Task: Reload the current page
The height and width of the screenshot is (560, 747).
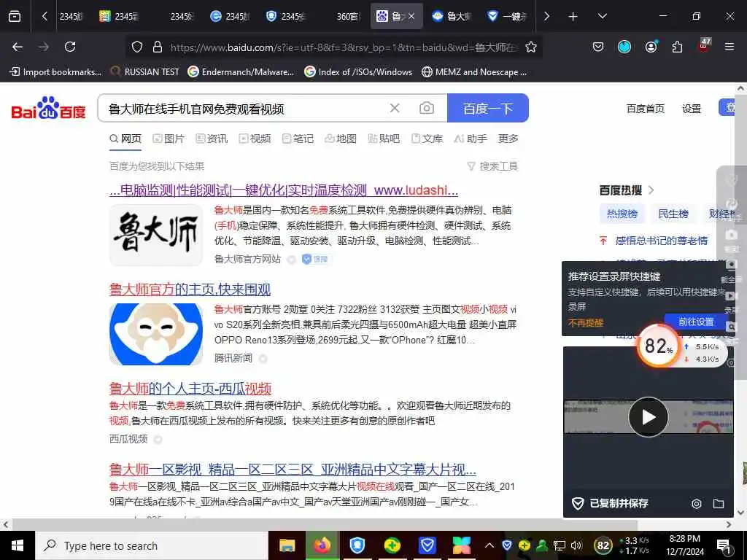Action: point(70,47)
